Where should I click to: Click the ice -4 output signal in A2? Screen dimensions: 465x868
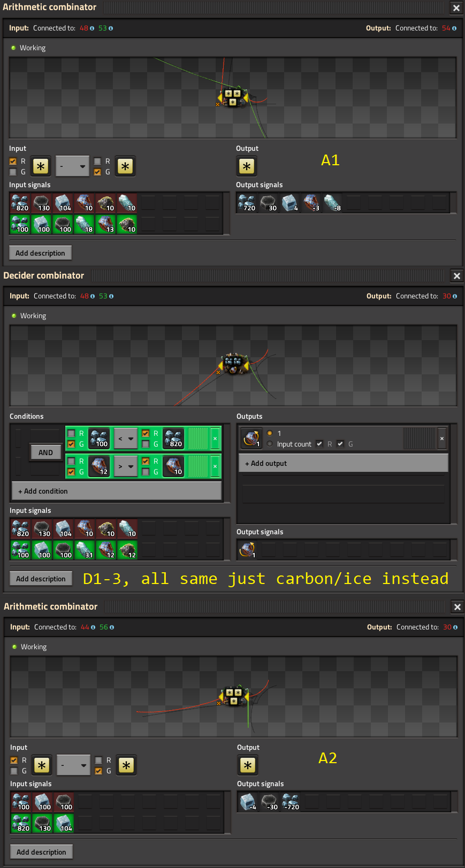(x=248, y=802)
